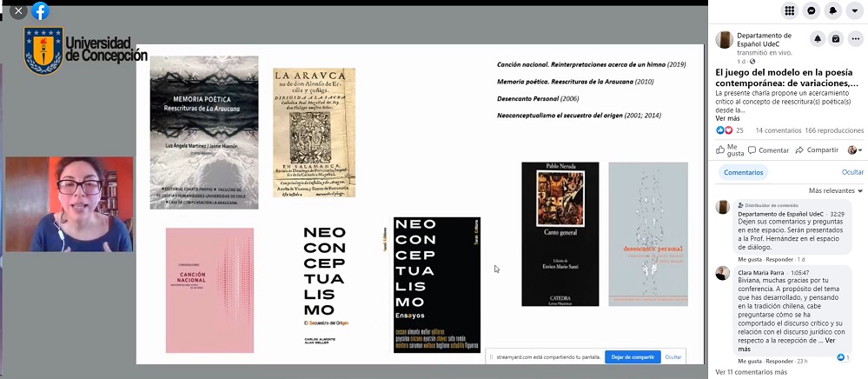This screenshot has width=868, height=379.
Task: Open Ver 11 comentarios más link
Action: coord(752,372)
